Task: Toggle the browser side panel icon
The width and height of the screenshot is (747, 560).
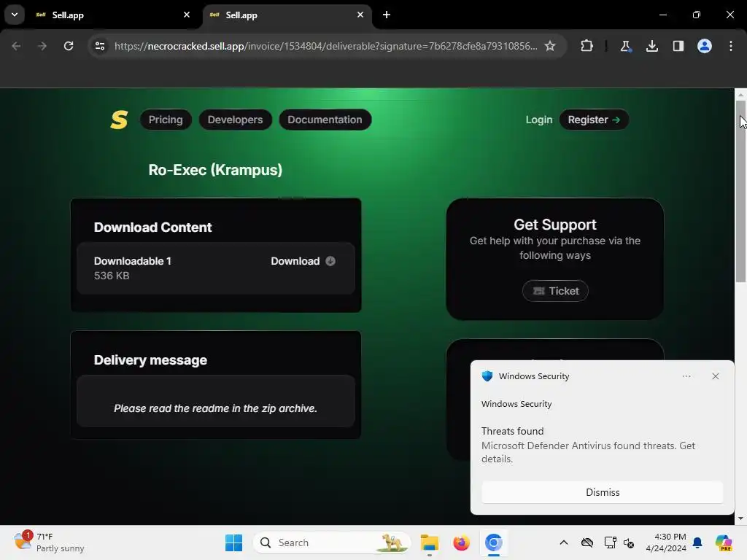Action: pyautogui.click(x=678, y=46)
